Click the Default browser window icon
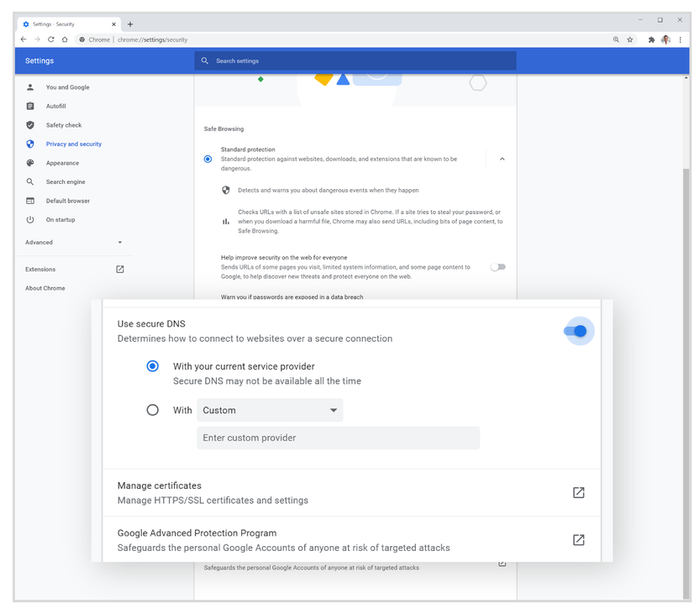Viewport: 700px width, 614px height. click(30, 201)
